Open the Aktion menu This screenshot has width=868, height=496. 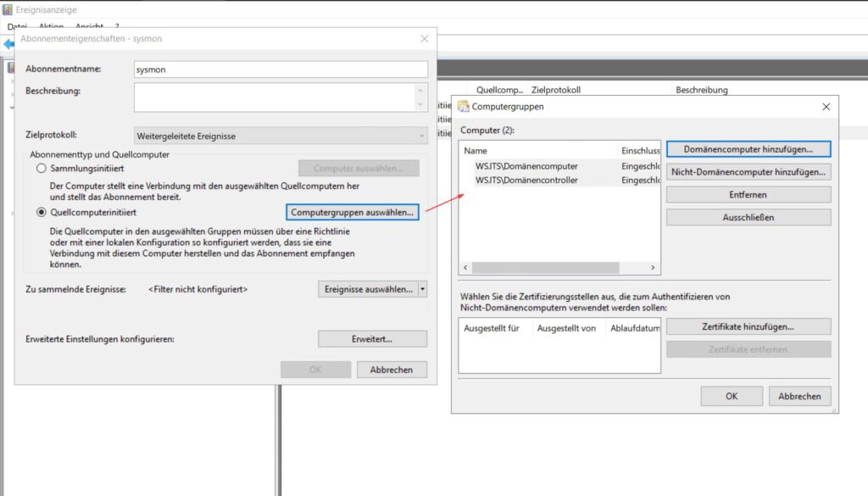(x=51, y=26)
